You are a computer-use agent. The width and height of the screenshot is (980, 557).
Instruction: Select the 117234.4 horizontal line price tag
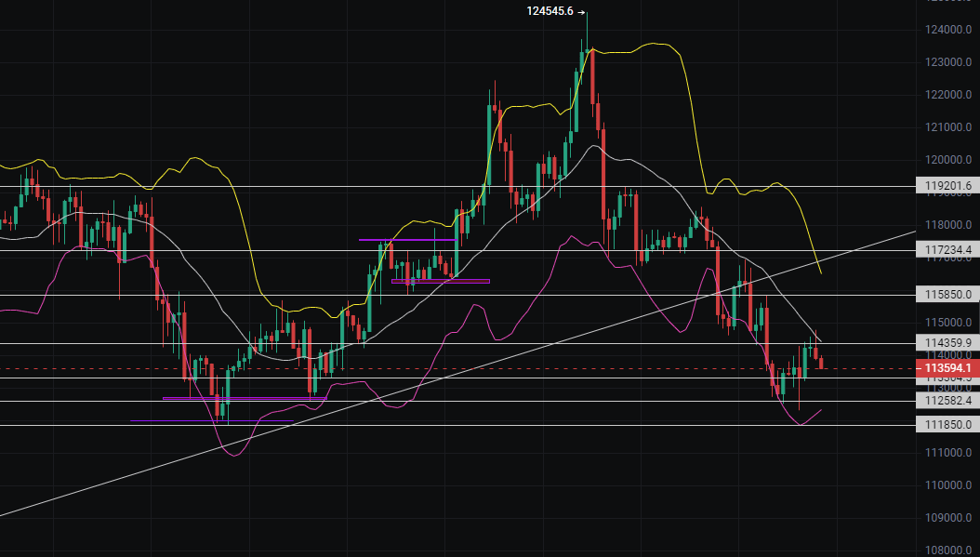[947, 250]
